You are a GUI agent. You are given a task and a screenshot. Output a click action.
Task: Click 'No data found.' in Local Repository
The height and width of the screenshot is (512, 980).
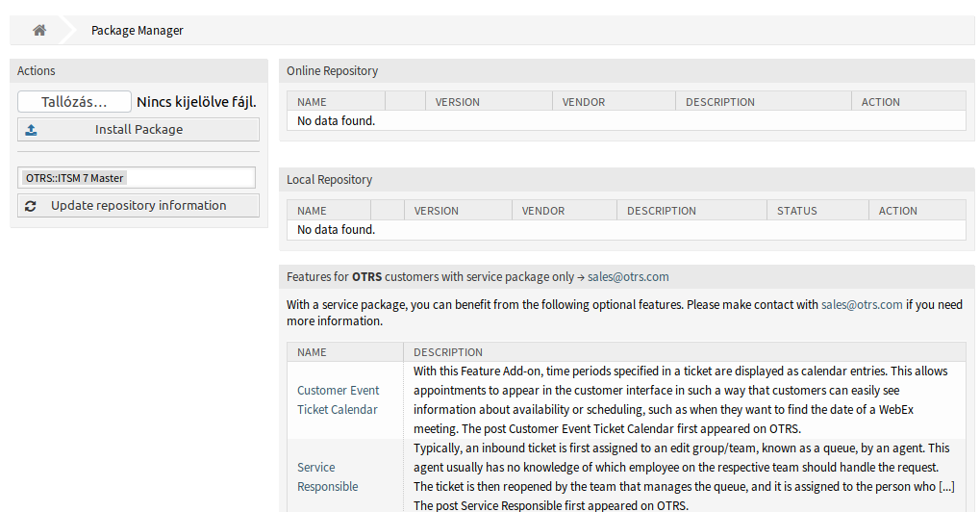tap(337, 229)
